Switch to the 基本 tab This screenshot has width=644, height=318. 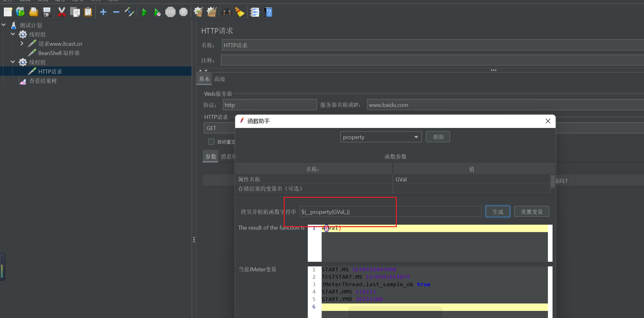tap(204, 79)
